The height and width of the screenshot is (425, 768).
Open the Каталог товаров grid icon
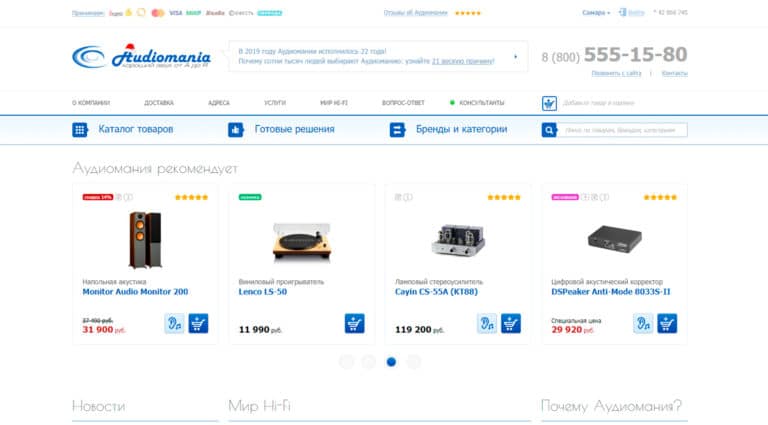[x=80, y=130]
